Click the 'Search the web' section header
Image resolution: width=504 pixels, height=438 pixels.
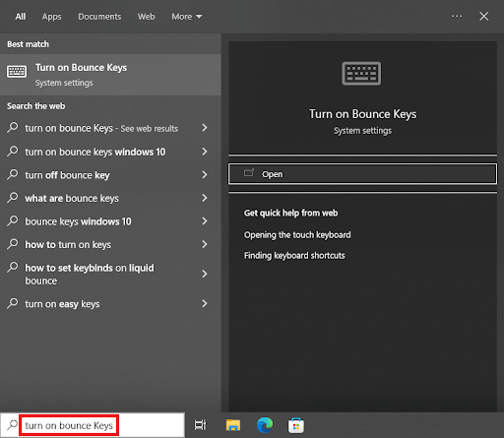pyautogui.click(x=36, y=106)
